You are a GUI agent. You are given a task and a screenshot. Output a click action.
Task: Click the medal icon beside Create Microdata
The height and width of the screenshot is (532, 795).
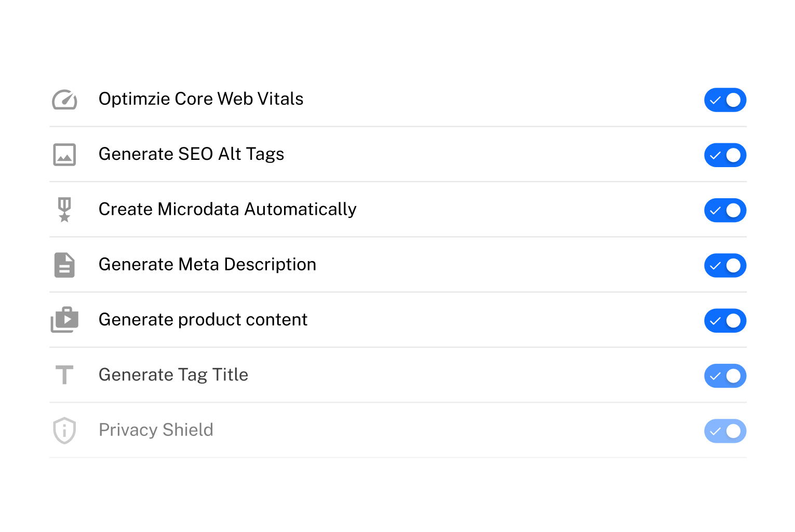(64, 210)
